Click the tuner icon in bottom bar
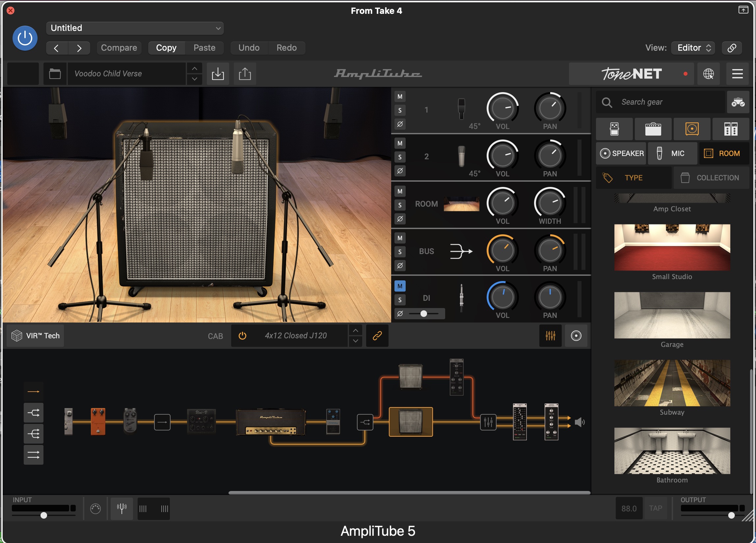The height and width of the screenshot is (543, 756). [x=122, y=509]
